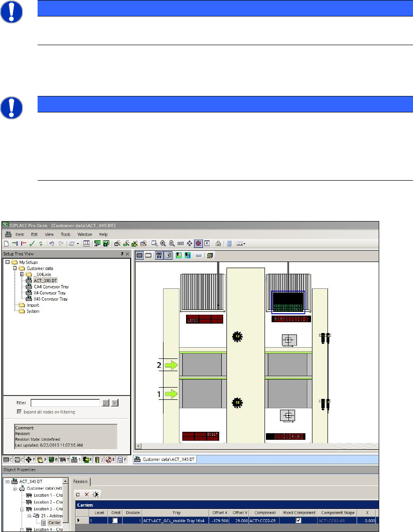
Task: Open the Help menu
Action: [x=103, y=234]
